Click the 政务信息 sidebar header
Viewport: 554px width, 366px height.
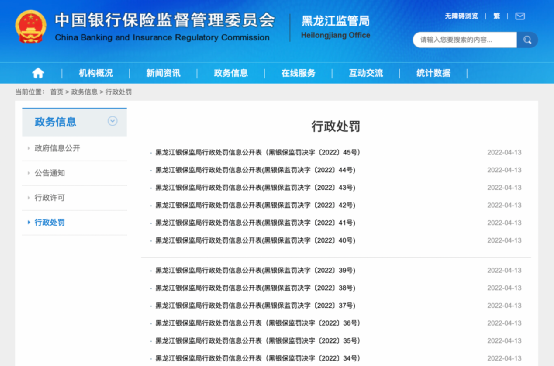click(75, 122)
